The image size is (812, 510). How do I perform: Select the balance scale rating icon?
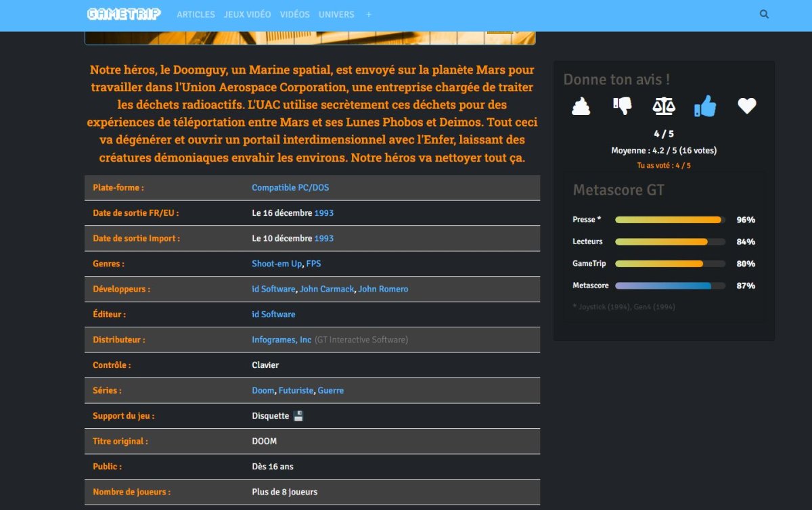663,106
